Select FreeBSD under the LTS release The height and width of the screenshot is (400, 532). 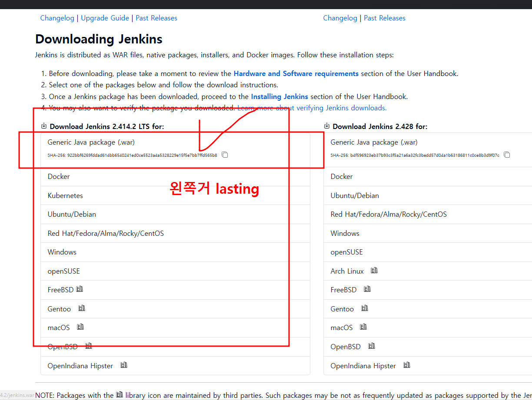coord(175,290)
